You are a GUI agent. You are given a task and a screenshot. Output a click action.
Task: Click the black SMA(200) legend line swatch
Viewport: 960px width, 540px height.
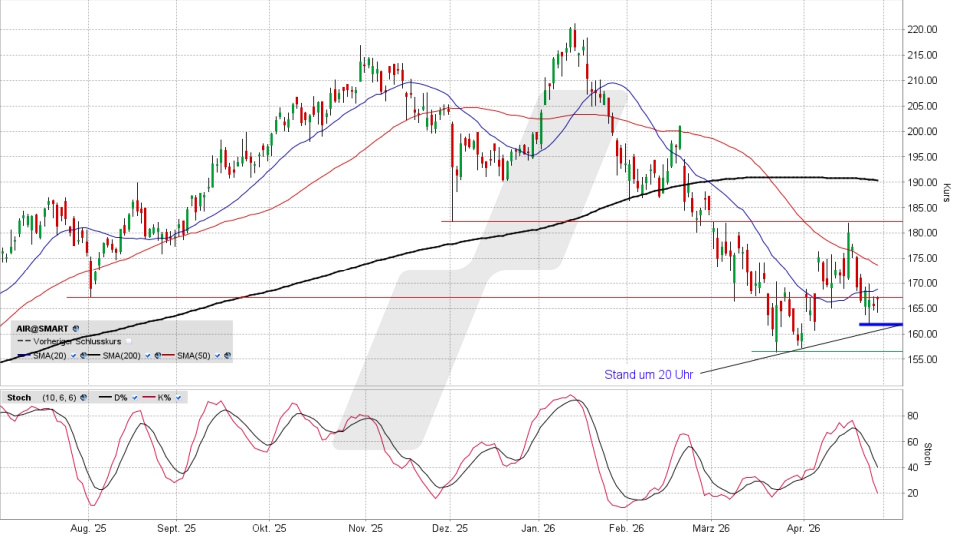pyautogui.click(x=94, y=355)
